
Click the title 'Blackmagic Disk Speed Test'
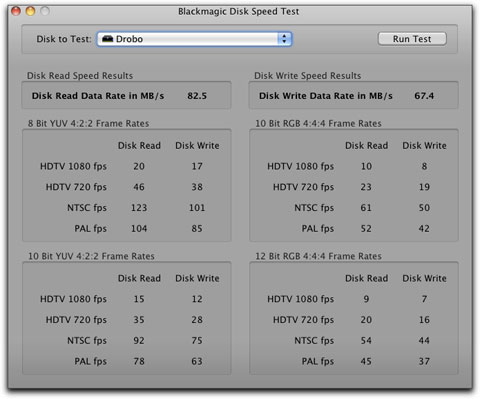pos(238,11)
